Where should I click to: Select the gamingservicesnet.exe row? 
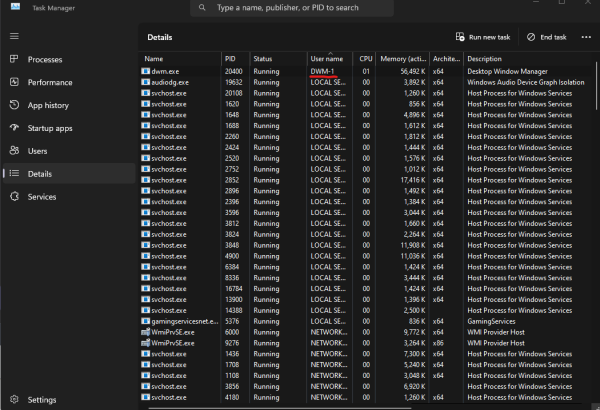(x=181, y=321)
